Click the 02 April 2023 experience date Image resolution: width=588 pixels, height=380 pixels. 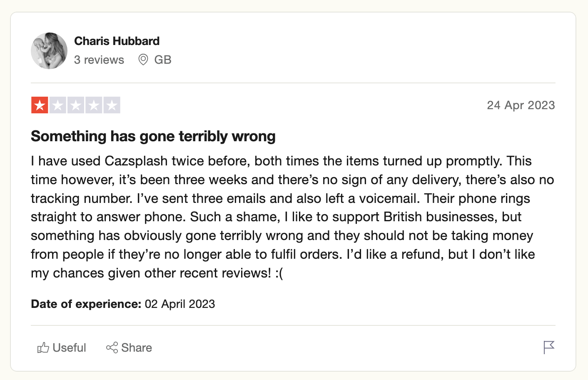[180, 304]
